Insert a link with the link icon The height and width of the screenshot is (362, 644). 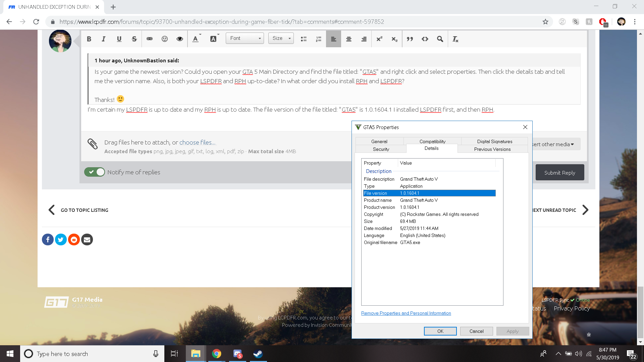pyautogui.click(x=150, y=39)
